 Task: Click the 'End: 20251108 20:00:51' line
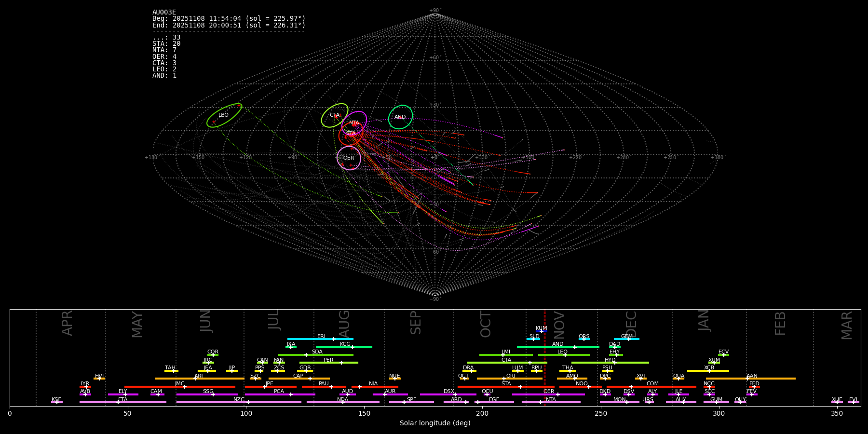(229, 25)
